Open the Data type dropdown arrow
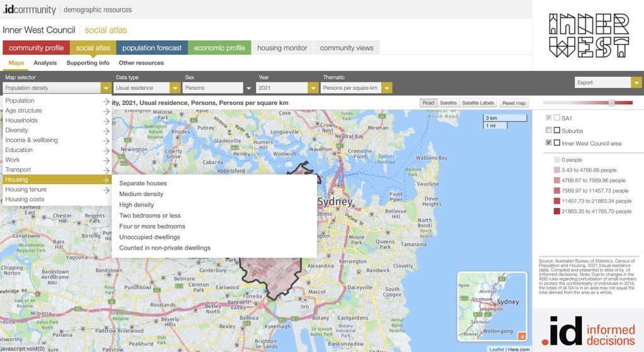 point(175,88)
